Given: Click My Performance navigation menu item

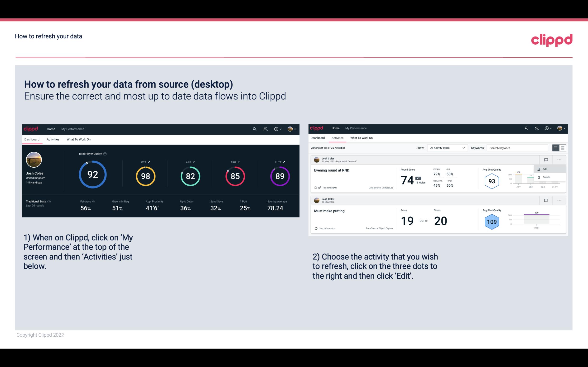Looking at the screenshot, I should [x=72, y=128].
